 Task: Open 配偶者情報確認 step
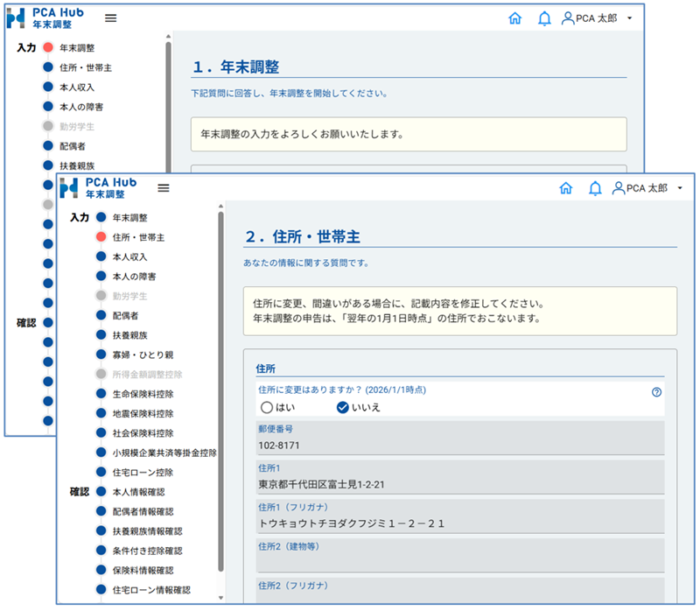(143, 512)
